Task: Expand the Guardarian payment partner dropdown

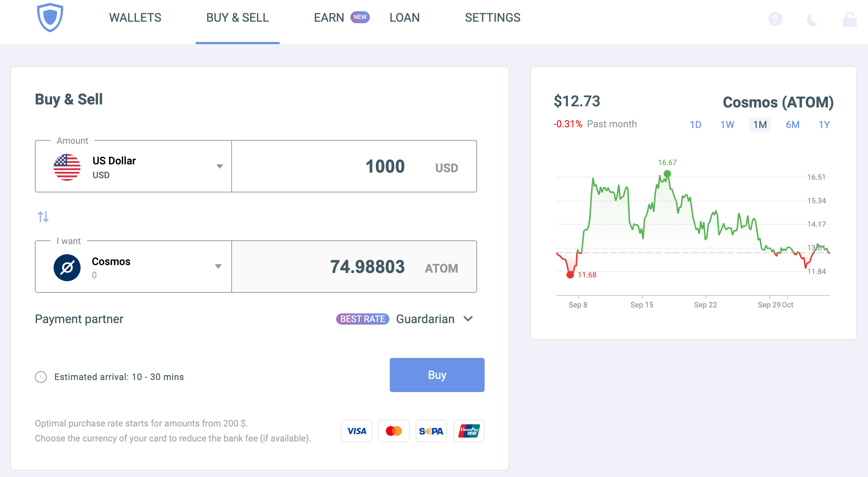Action: point(468,319)
